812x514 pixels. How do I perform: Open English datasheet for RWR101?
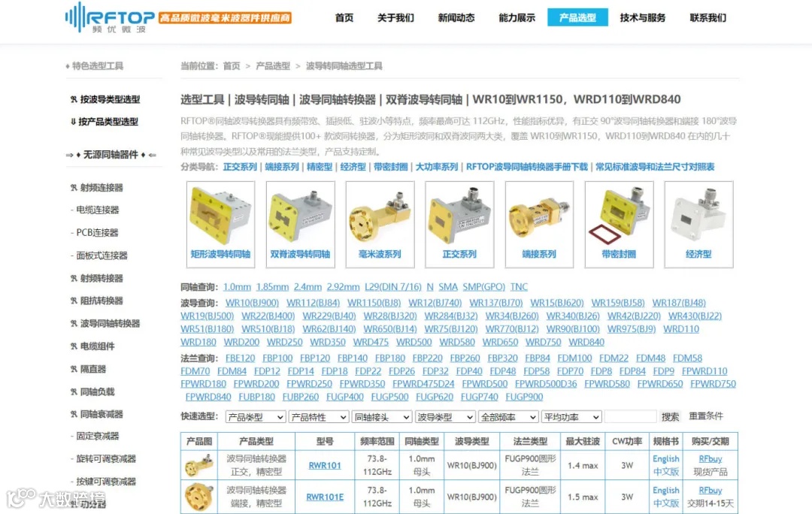coord(666,458)
